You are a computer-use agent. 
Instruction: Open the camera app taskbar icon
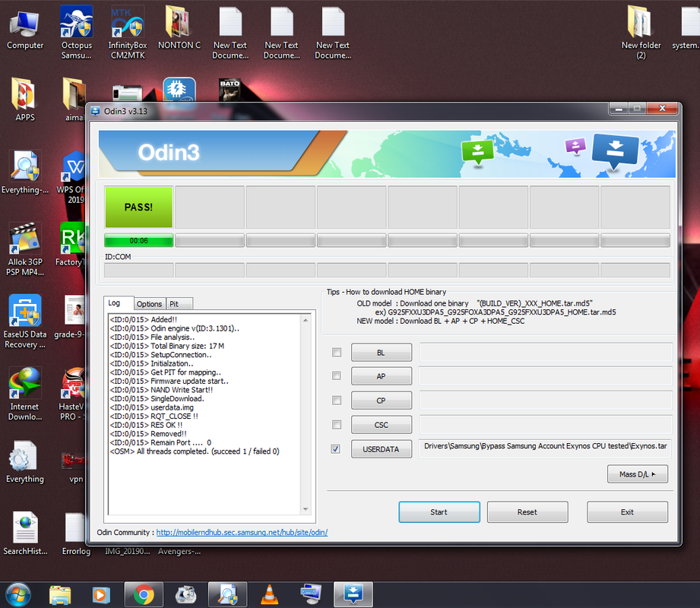185,595
